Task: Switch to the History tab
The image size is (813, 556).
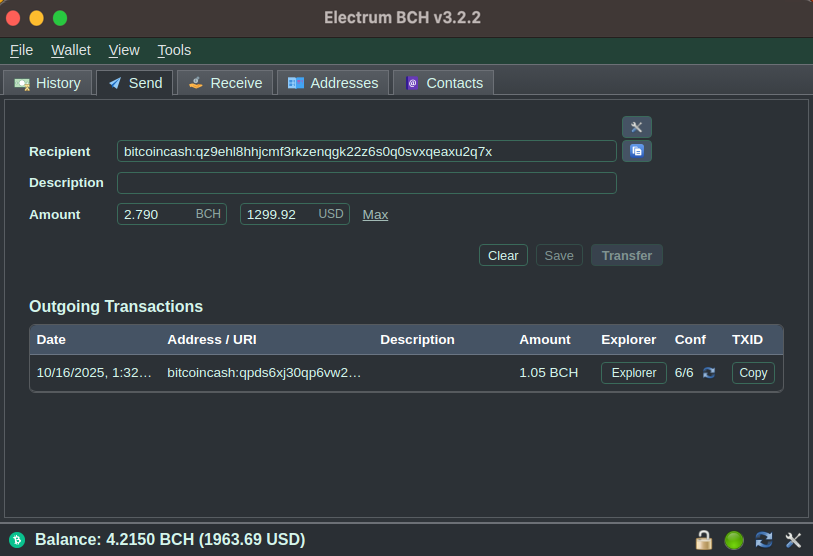Action: pos(48,83)
